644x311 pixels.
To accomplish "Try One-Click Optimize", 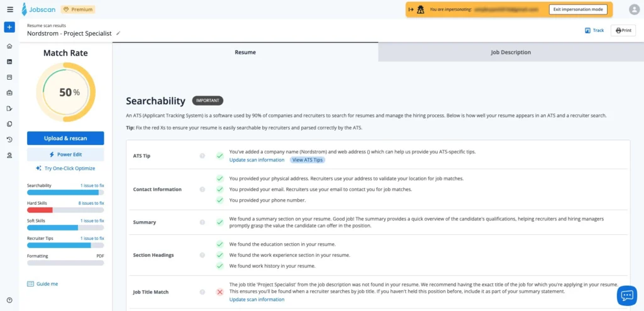I will pyautogui.click(x=65, y=168).
